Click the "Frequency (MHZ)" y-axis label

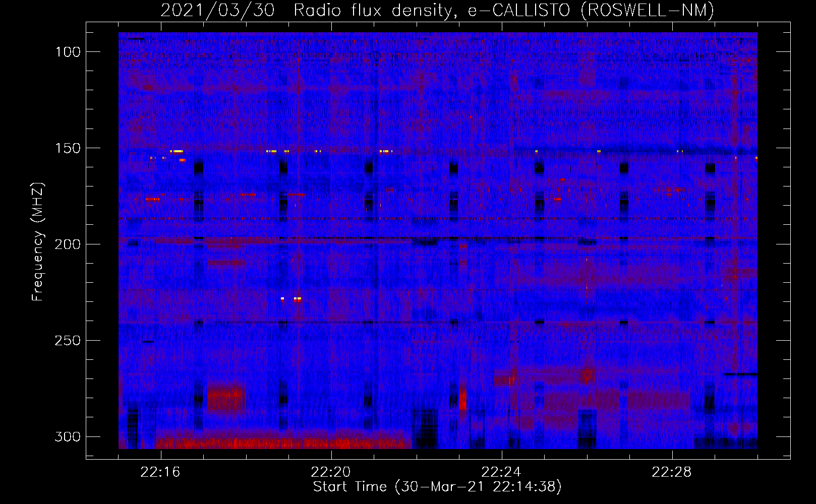(x=38, y=242)
